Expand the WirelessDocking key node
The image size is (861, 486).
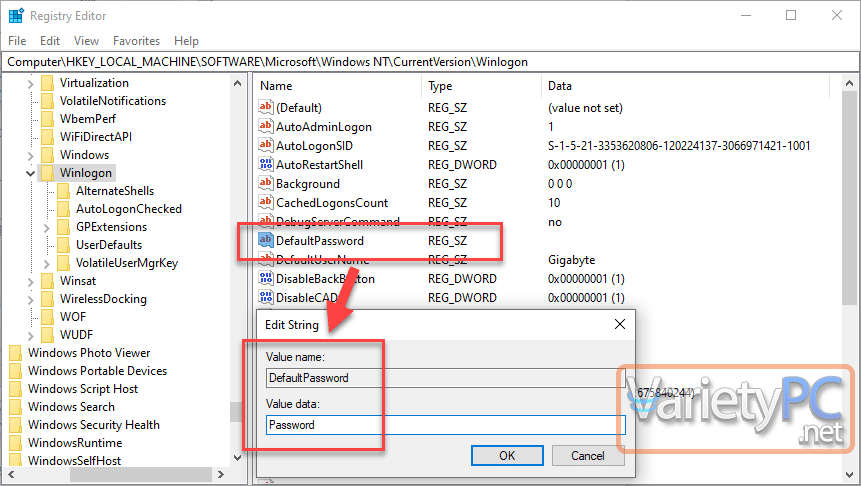31,300
